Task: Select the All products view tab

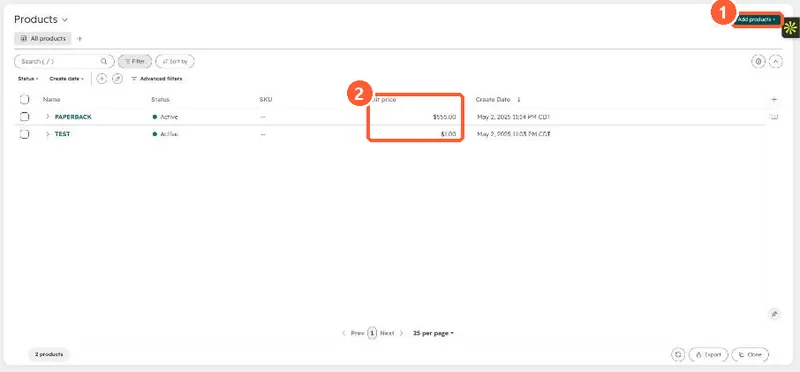Action: [43, 38]
